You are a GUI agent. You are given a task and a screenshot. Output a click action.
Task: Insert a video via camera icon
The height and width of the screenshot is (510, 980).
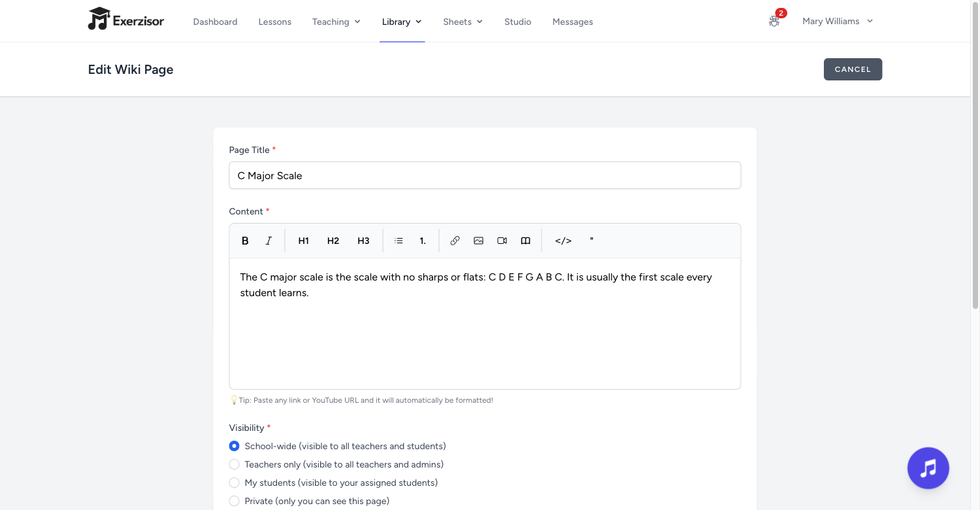click(502, 241)
